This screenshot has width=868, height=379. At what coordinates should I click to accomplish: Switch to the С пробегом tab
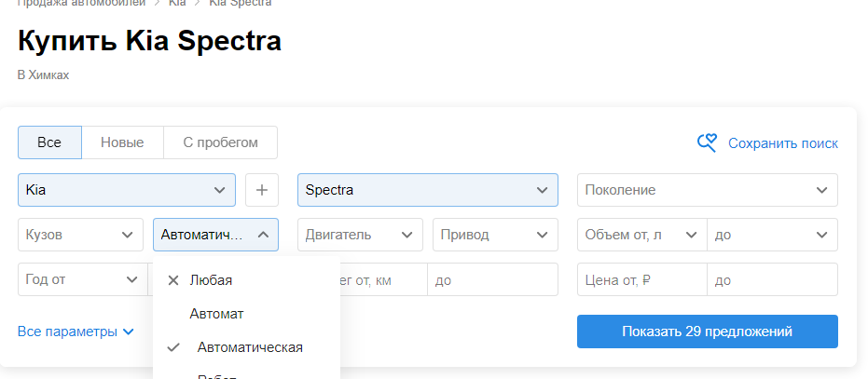coord(220,142)
